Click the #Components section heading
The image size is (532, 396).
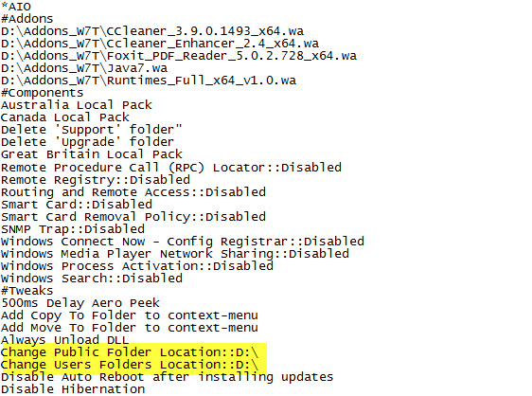point(42,93)
